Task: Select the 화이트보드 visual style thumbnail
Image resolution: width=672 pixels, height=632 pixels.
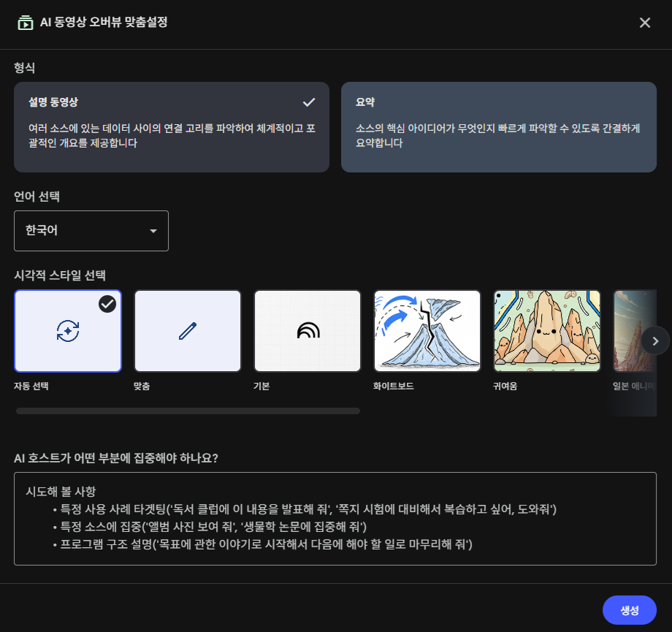Action: pos(427,331)
